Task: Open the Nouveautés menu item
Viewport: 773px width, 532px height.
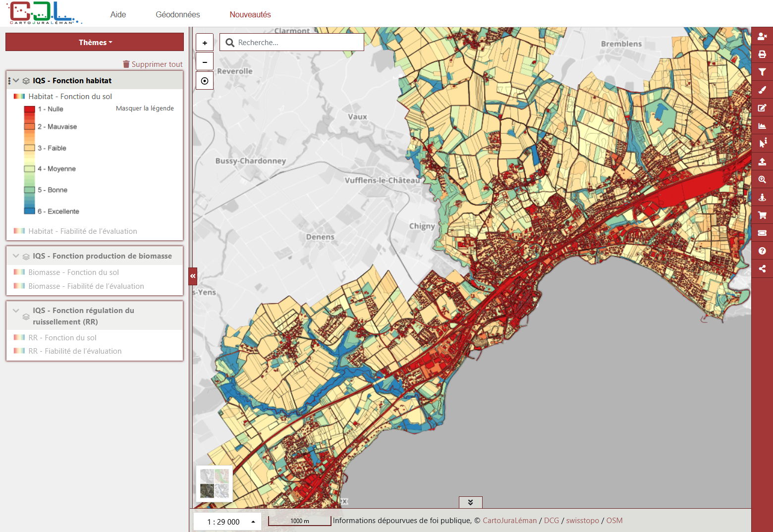Action: click(250, 14)
